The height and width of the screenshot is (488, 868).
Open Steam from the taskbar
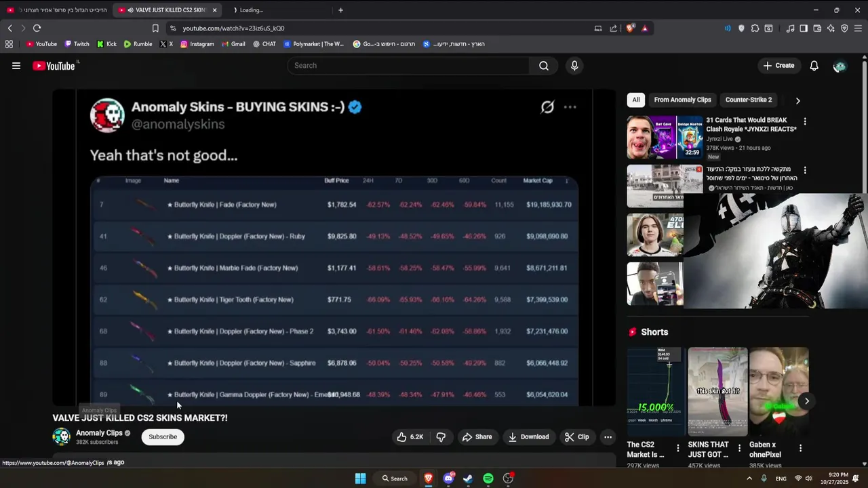[468, 479]
